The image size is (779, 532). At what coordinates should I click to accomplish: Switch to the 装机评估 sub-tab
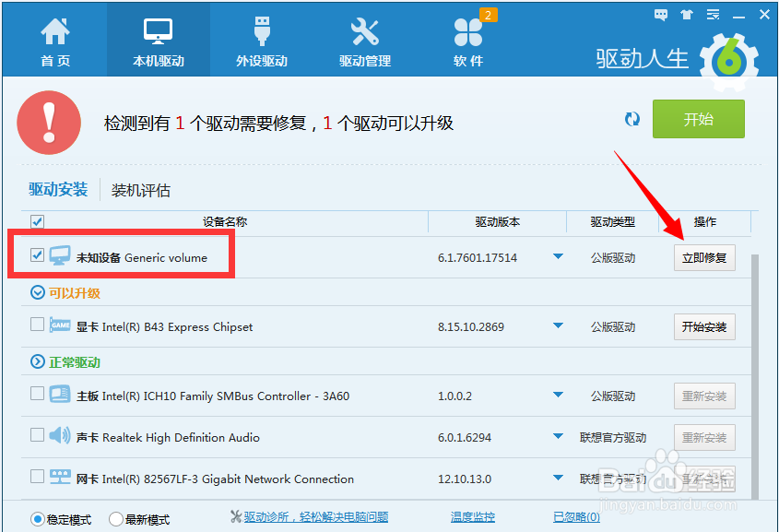click(141, 190)
